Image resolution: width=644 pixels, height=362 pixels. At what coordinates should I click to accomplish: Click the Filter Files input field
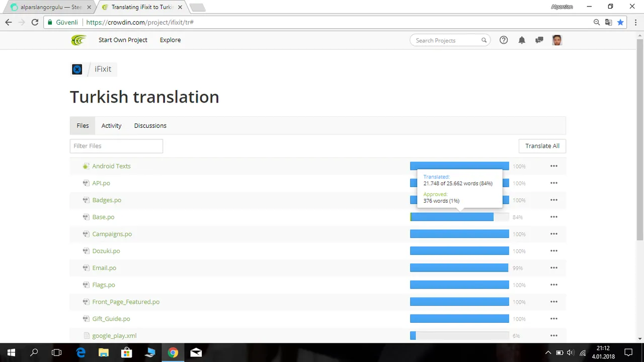[116, 146]
